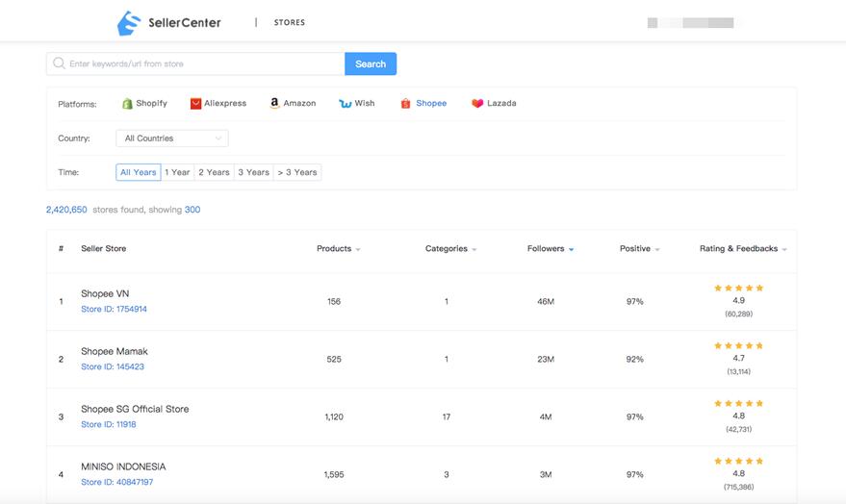Click the star rating for Shopee Mamak
The image size is (846, 504).
[738, 345]
